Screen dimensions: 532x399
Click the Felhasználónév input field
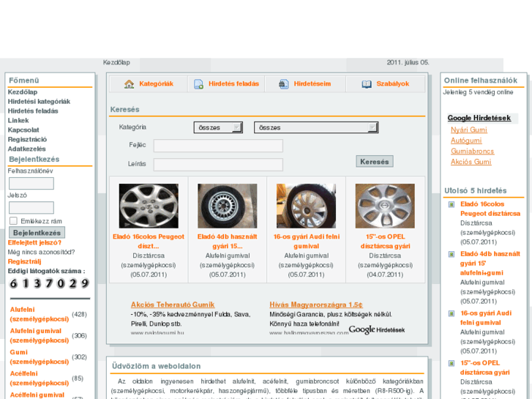[31, 183]
